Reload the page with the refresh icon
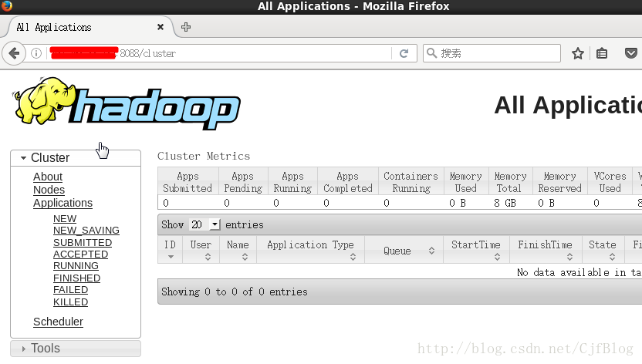 [404, 53]
